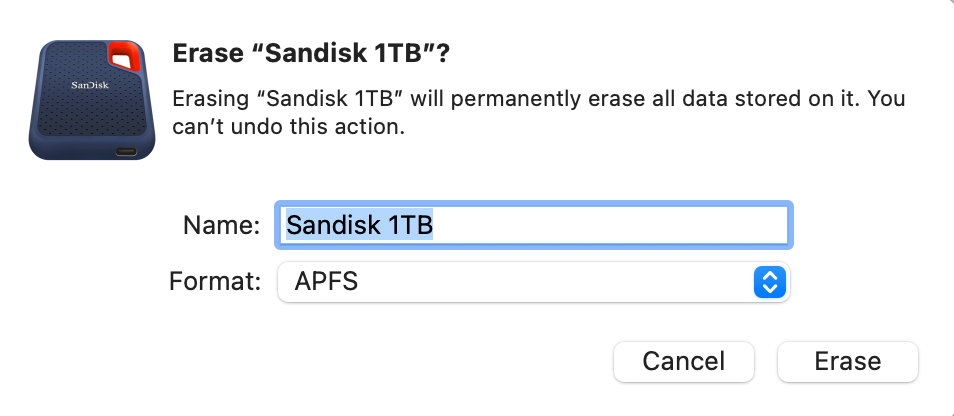Viewport: 954px width, 416px height.
Task: Click the "Format:" label
Action: (x=215, y=282)
